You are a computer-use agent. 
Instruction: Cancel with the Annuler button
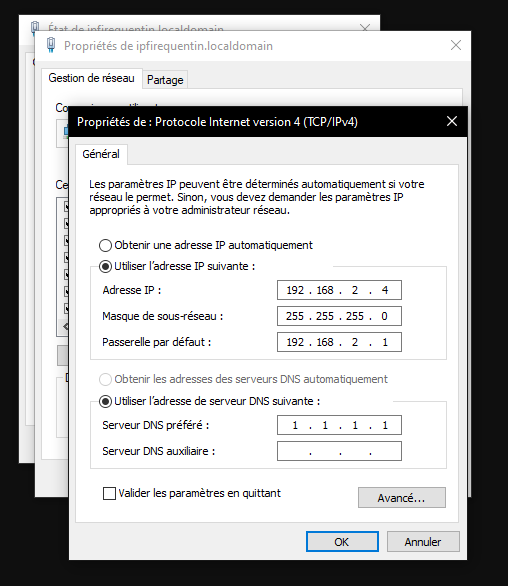click(423, 542)
